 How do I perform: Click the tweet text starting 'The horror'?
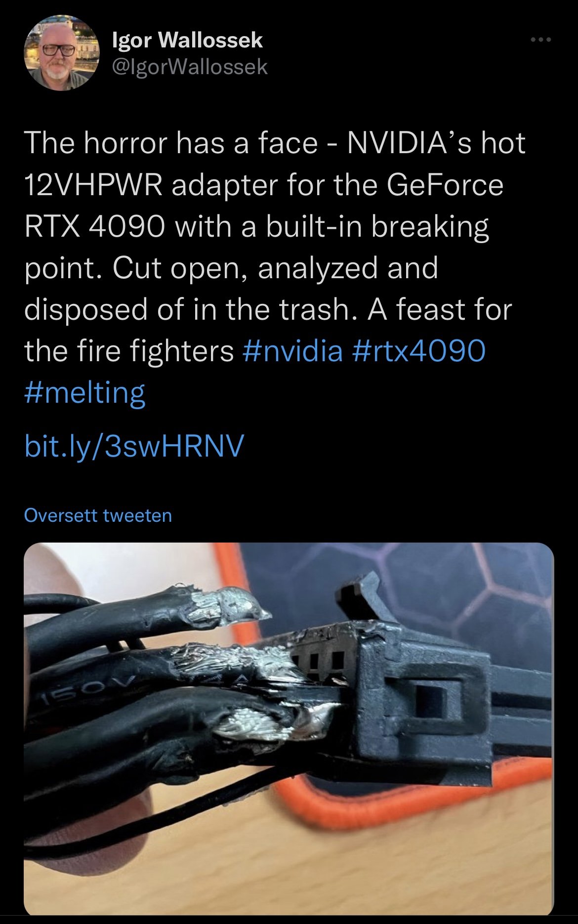275,268
